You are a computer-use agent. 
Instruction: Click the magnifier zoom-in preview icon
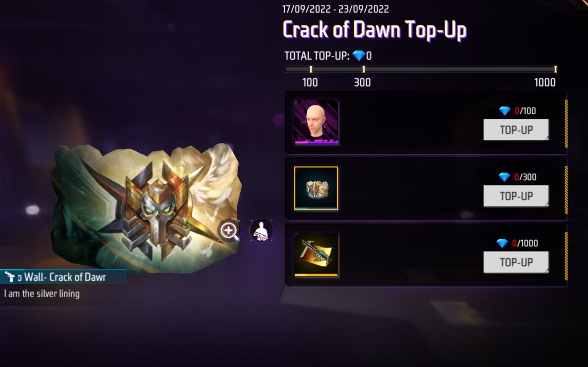[x=229, y=230]
